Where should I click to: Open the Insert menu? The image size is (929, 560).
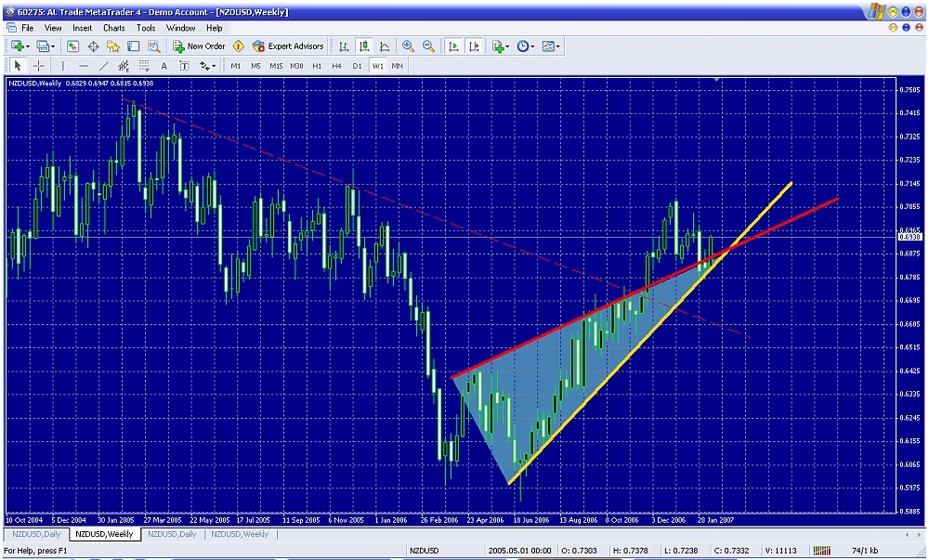click(x=82, y=28)
